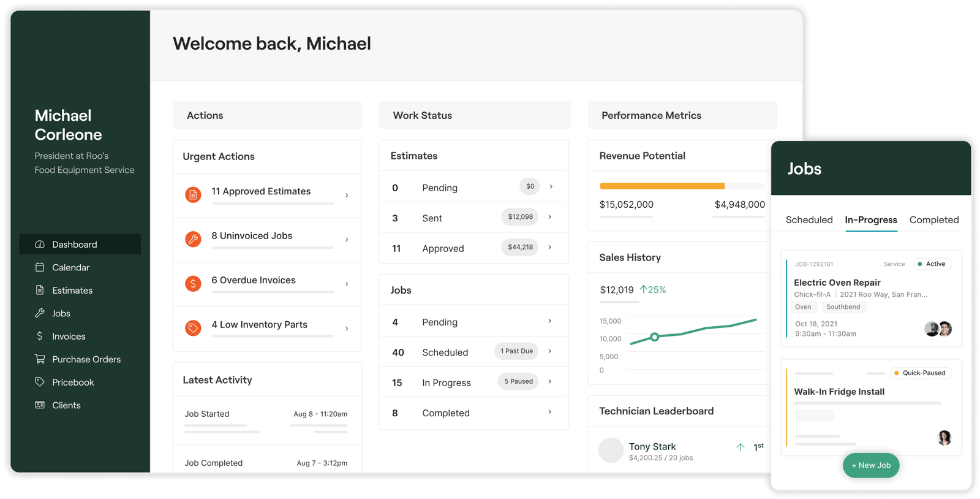Screen dimensions: 980x499
Task: Open the Sent estimates row chevron
Action: click(x=550, y=217)
